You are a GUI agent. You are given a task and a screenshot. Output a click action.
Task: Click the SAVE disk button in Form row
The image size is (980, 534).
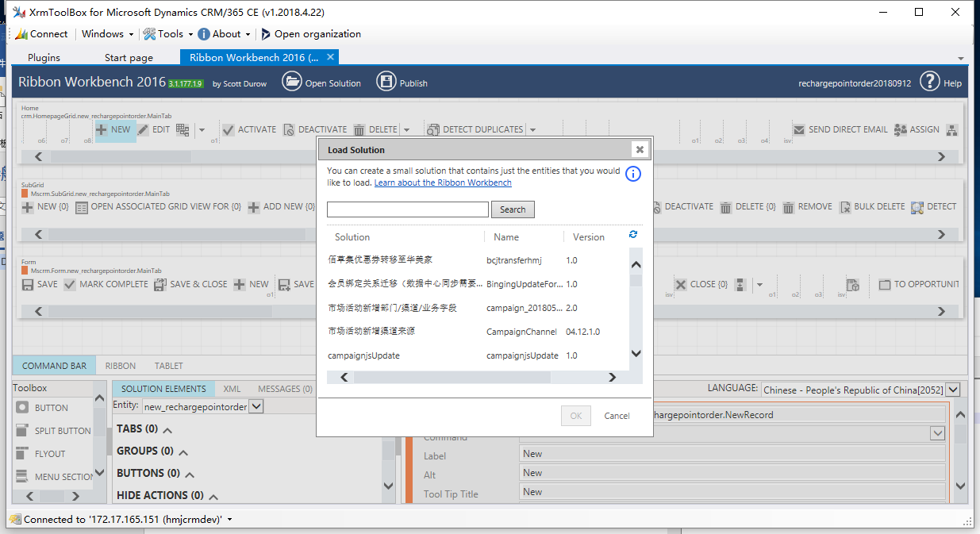[40, 284]
